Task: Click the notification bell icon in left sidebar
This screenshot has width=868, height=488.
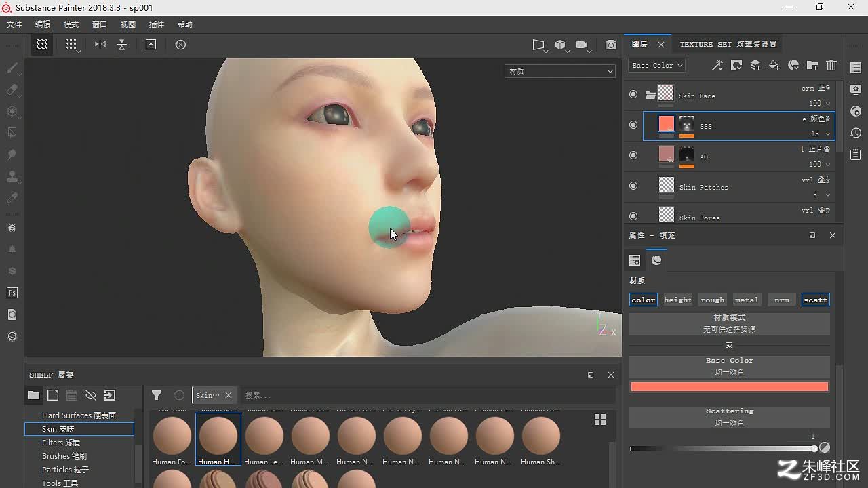Action: (x=12, y=249)
